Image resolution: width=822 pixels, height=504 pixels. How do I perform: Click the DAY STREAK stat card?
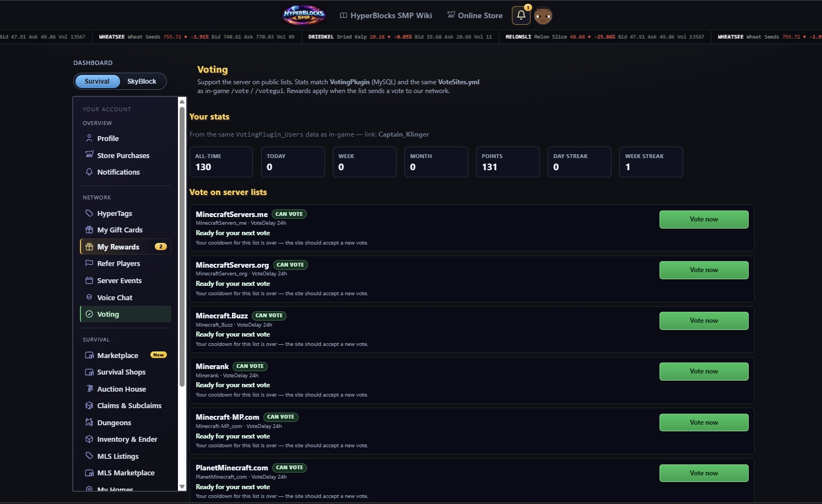[579, 162]
